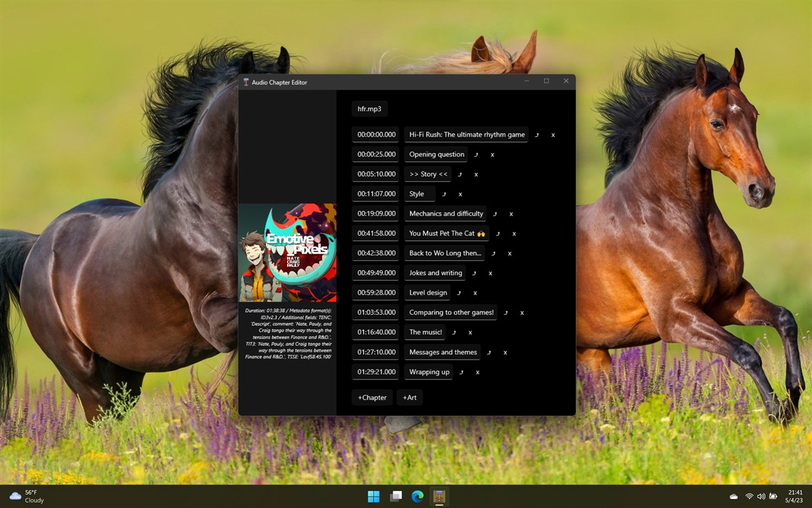The height and width of the screenshot is (508, 812).
Task: Click the Emotive Pixels album art
Action: 288,252
